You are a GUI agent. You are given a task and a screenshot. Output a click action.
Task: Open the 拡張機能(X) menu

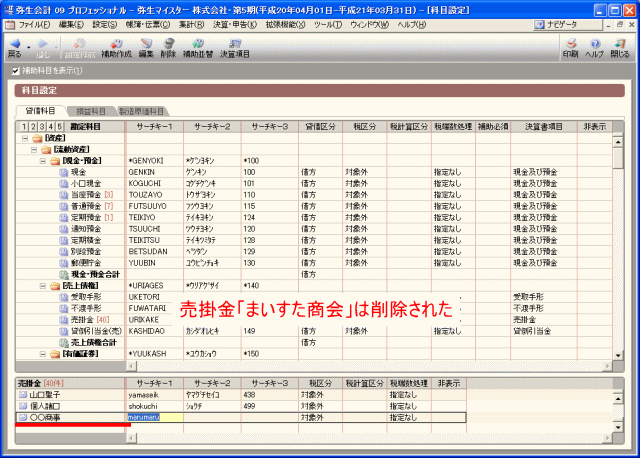[285, 25]
